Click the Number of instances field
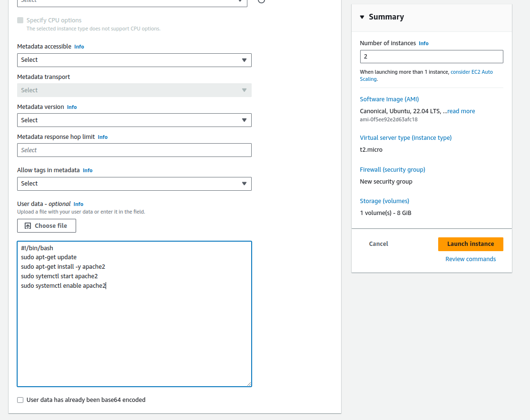The image size is (530, 420). click(432, 57)
